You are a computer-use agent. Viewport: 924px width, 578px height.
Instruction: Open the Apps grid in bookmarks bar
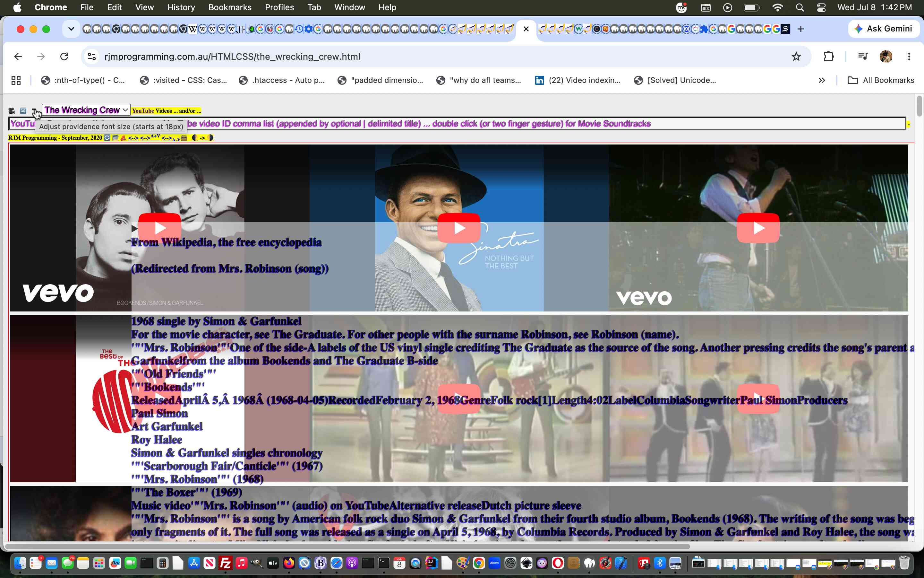pyautogui.click(x=16, y=80)
